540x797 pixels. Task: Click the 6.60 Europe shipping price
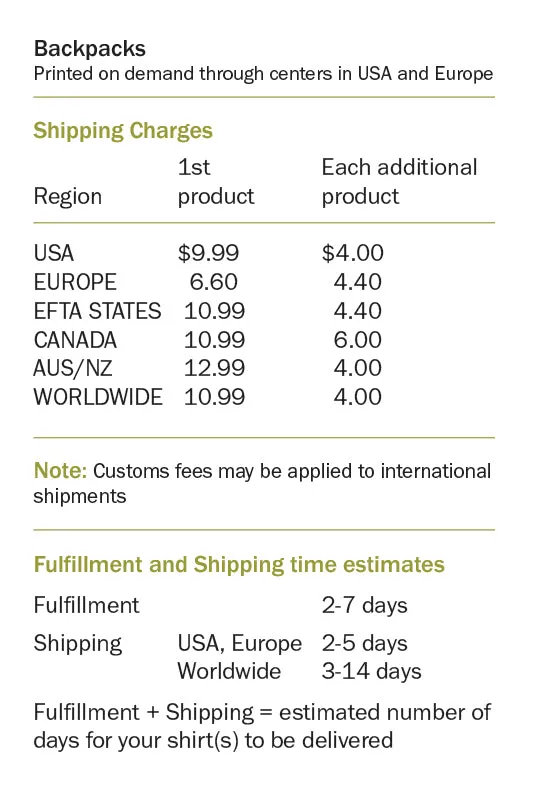[214, 282]
